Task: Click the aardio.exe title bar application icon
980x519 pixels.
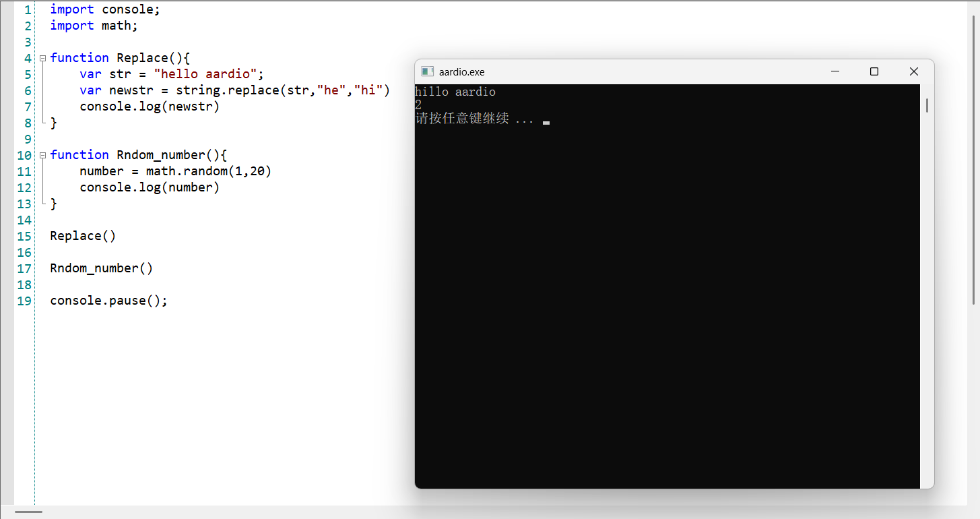Action: click(x=426, y=71)
